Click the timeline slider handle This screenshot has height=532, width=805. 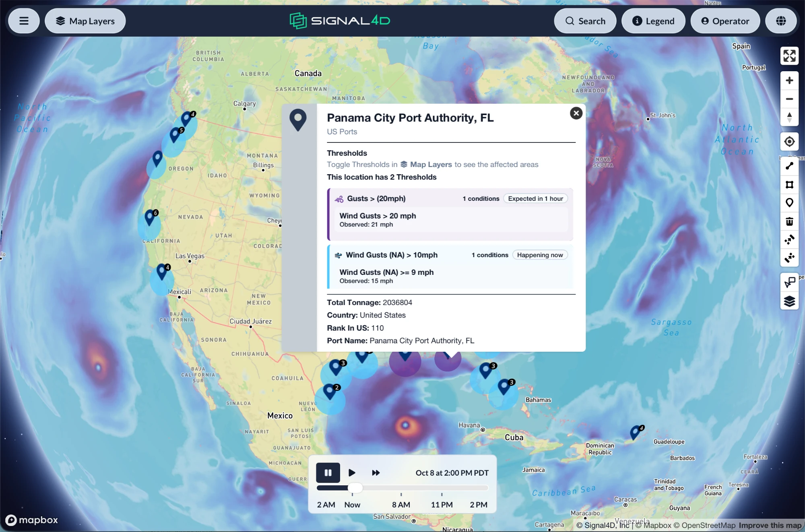pos(355,488)
